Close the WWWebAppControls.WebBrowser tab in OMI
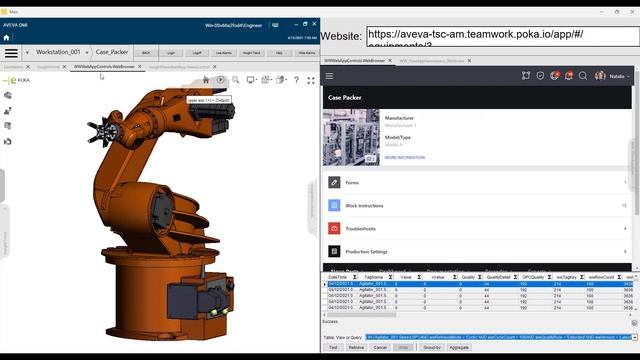This screenshot has width=640, height=360. (140, 67)
